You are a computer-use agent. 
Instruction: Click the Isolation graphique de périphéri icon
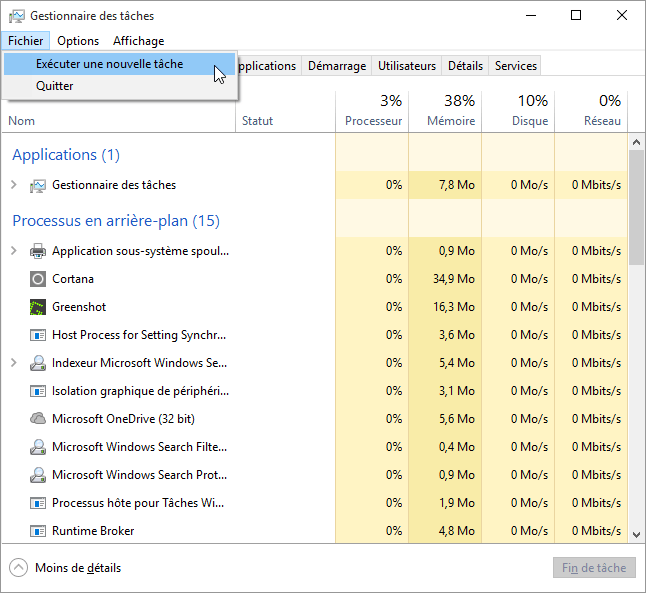pyautogui.click(x=38, y=391)
